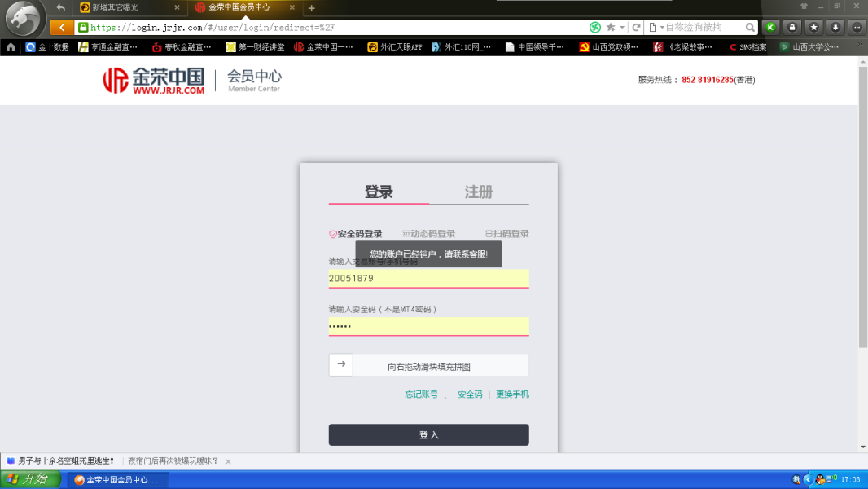Select 安全码登录 login method
The width and height of the screenshot is (868, 489).
tap(356, 234)
